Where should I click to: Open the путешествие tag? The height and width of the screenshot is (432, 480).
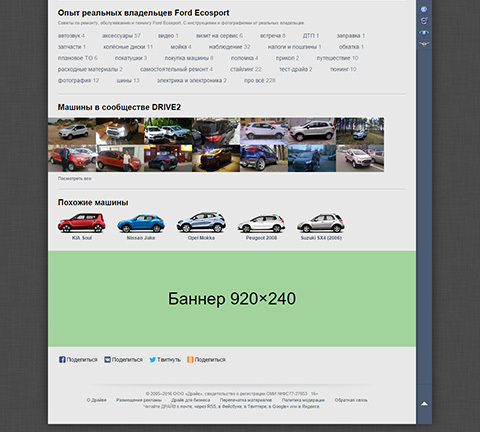coord(337,58)
